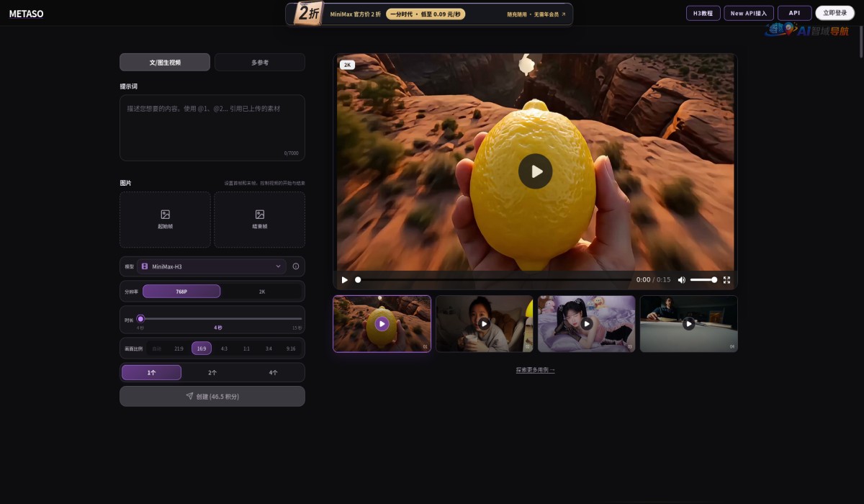Choose the 3:4 aspect ratio
864x504 pixels.
[x=269, y=348]
